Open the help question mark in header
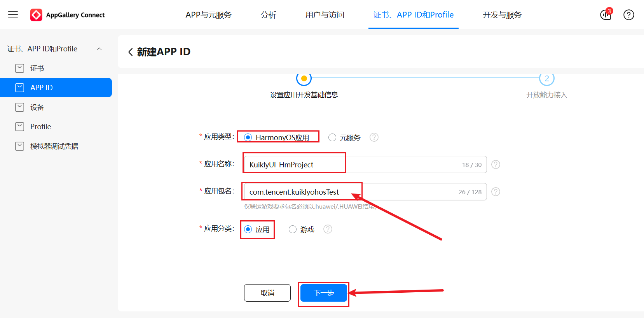The height and width of the screenshot is (318, 644). point(628,15)
